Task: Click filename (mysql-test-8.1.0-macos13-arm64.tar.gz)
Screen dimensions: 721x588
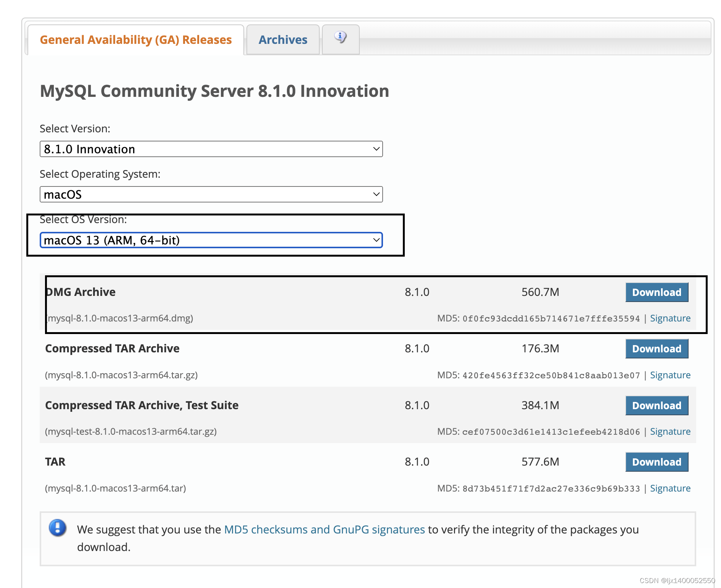Action: (131, 432)
